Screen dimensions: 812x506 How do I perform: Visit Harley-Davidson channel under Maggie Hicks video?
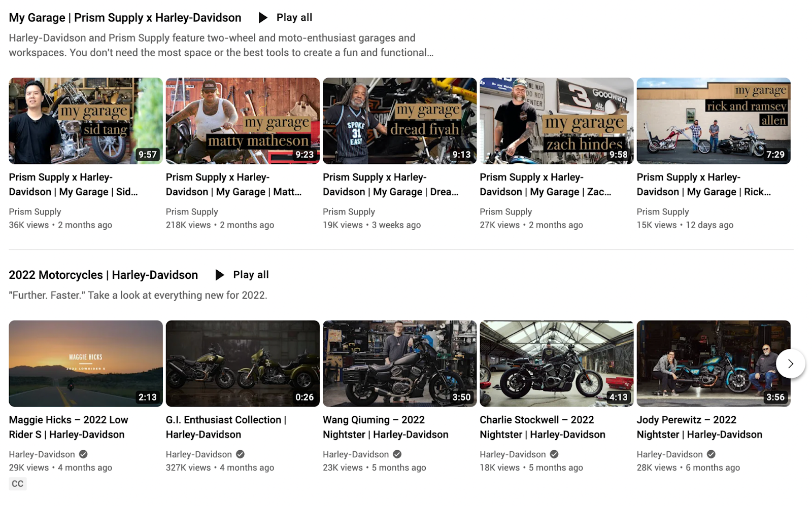[x=42, y=454]
